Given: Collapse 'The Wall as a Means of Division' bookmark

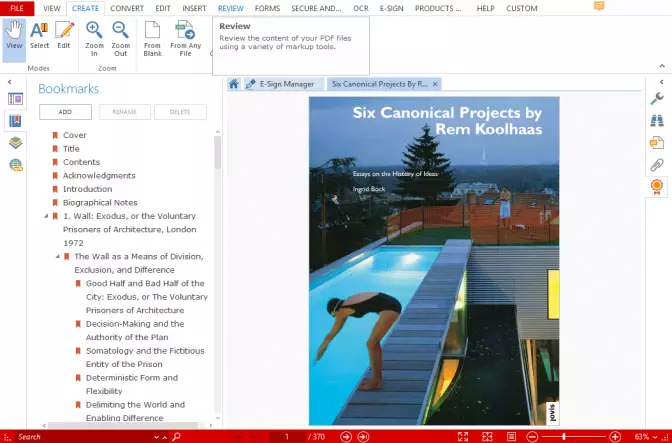Looking at the screenshot, I should pyautogui.click(x=57, y=257).
